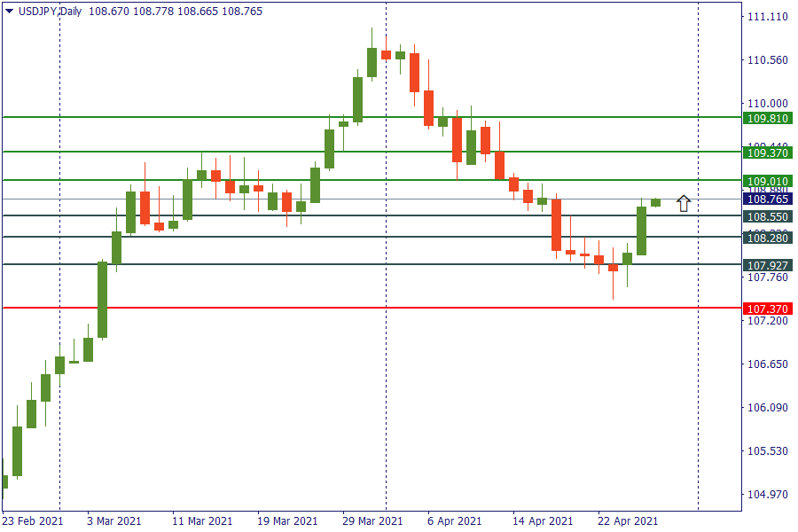This screenshot has width=798, height=532.
Task: Select the red 107.370 level label
Action: [768, 309]
